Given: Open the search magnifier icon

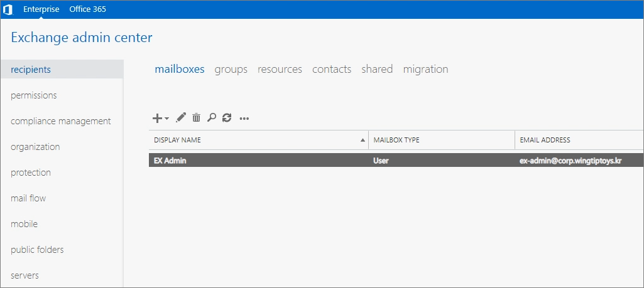Looking at the screenshot, I should coord(212,118).
